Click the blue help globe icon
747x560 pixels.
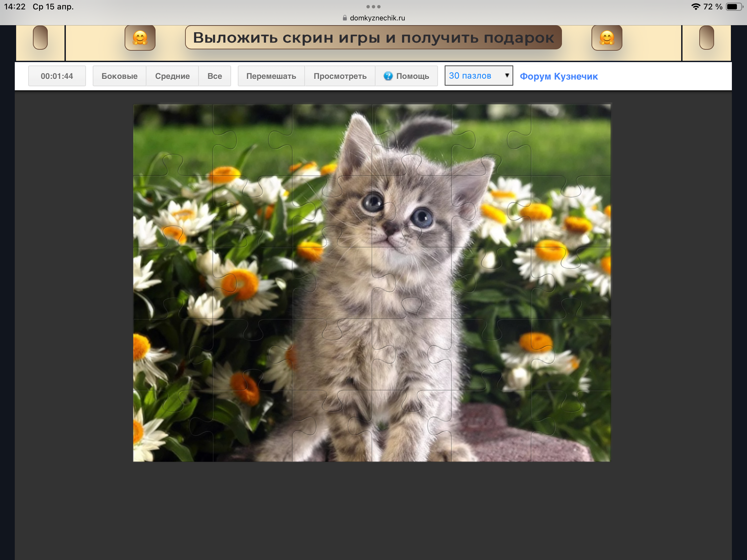[388, 76]
